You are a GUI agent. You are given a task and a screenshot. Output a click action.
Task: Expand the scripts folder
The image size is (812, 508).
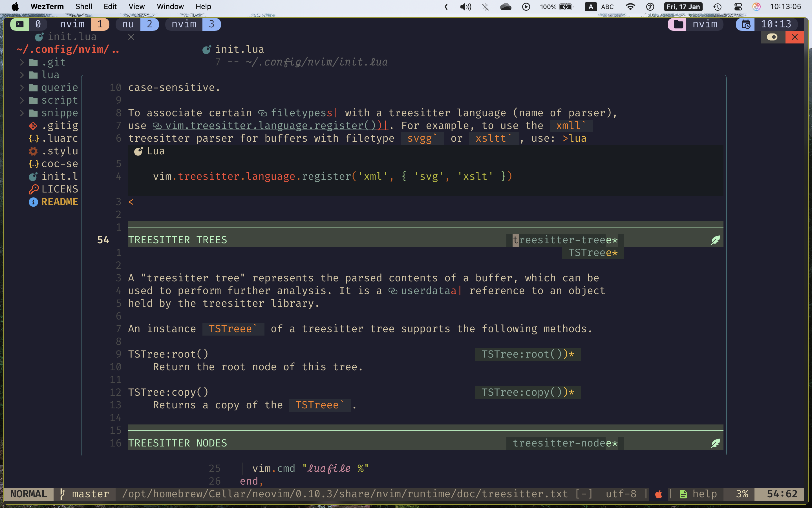22,100
